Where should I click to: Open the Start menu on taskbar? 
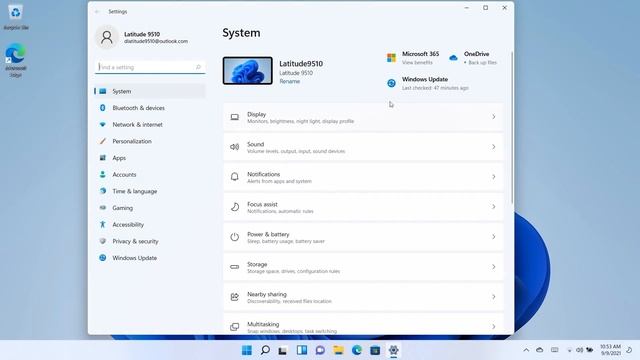tap(247, 350)
